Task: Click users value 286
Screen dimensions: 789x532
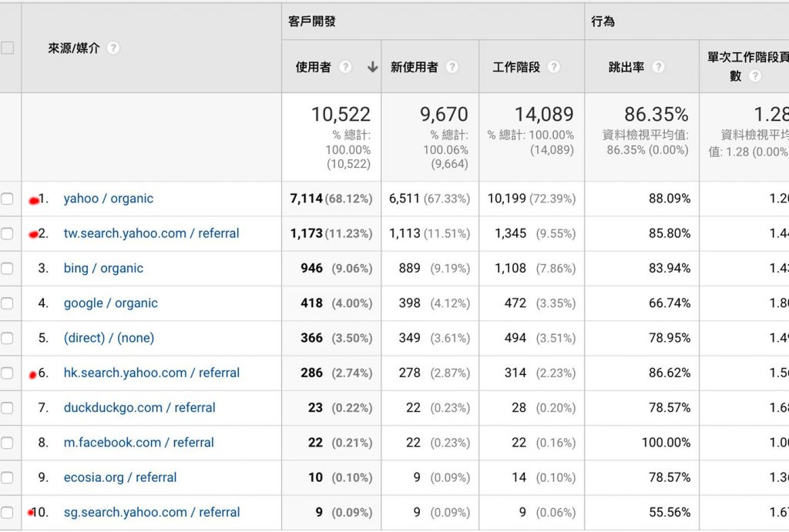Action: pyautogui.click(x=311, y=373)
